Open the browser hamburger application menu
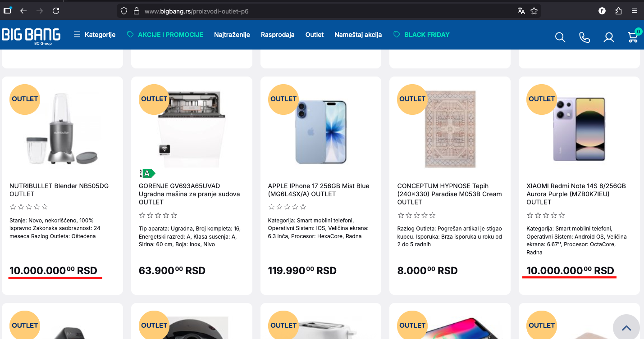 (x=635, y=11)
